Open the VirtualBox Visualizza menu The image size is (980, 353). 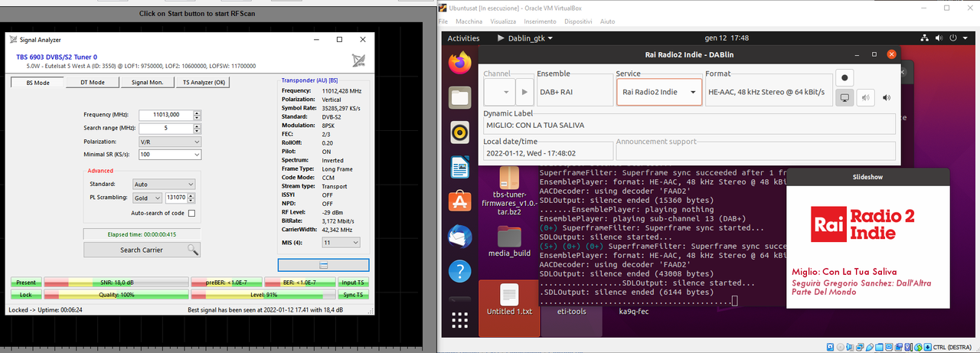(503, 21)
